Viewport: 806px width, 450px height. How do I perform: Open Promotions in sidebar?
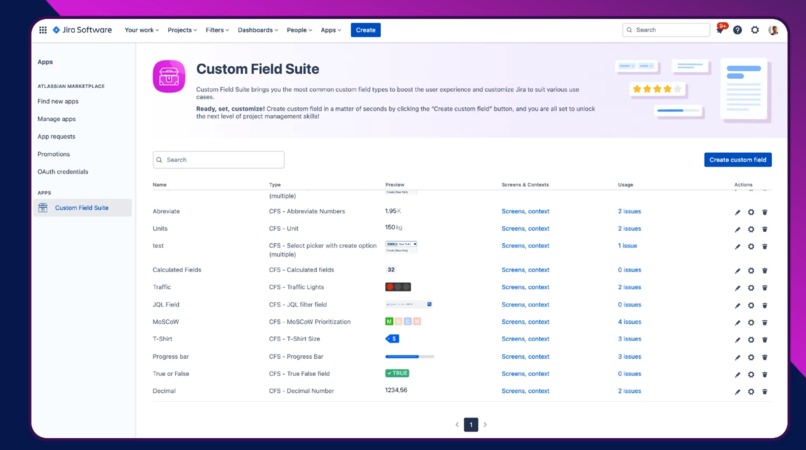(x=53, y=154)
